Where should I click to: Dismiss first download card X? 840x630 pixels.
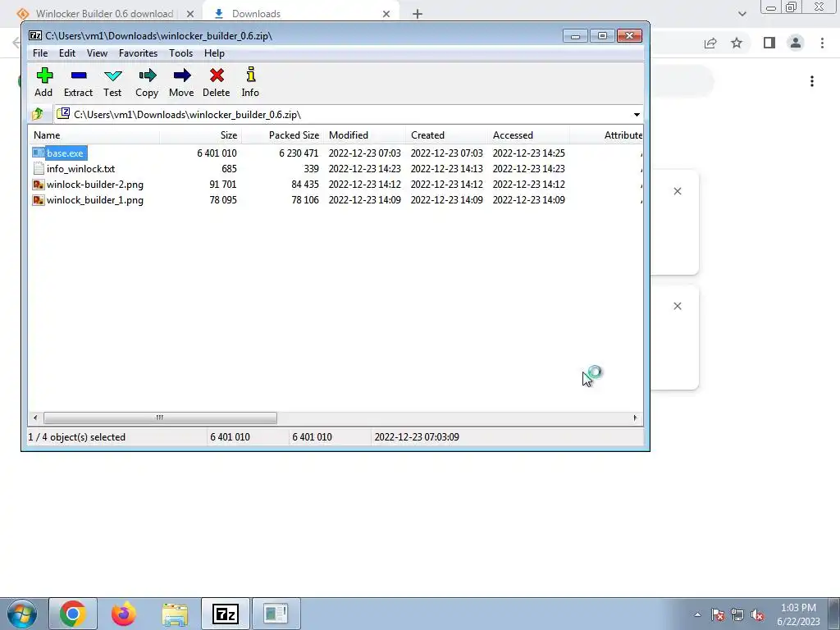pyautogui.click(x=678, y=191)
